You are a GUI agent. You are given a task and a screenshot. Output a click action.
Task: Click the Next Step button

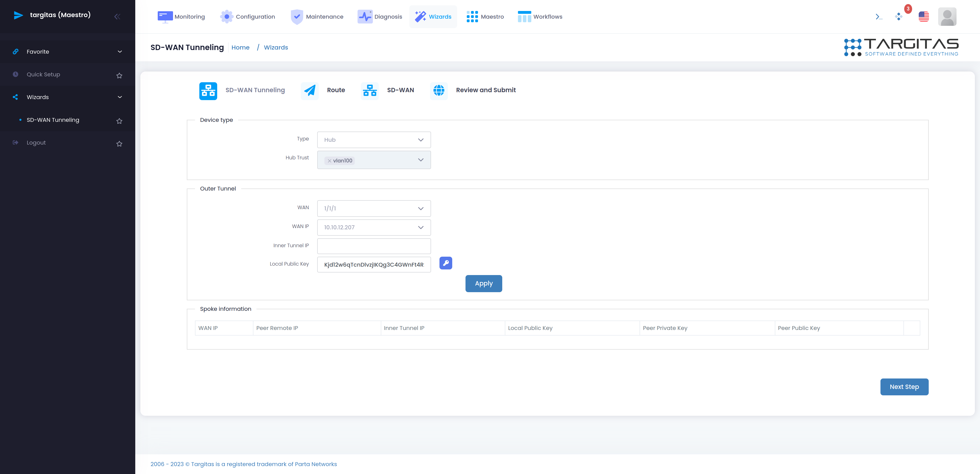pos(904,386)
